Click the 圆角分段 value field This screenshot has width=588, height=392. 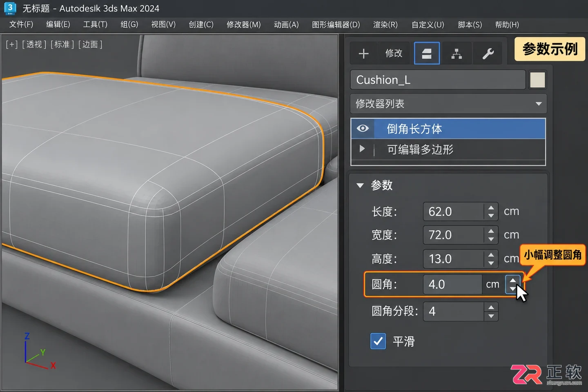tap(453, 312)
